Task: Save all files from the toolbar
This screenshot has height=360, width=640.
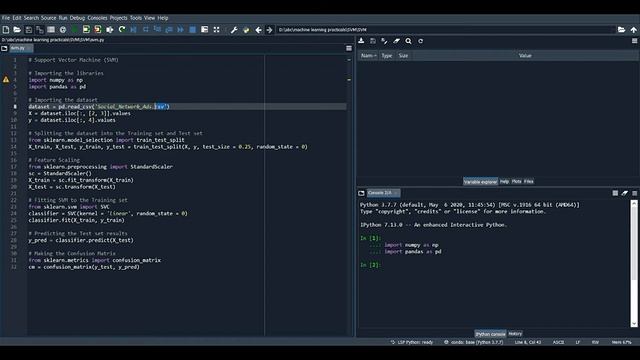Action: click(x=40, y=29)
